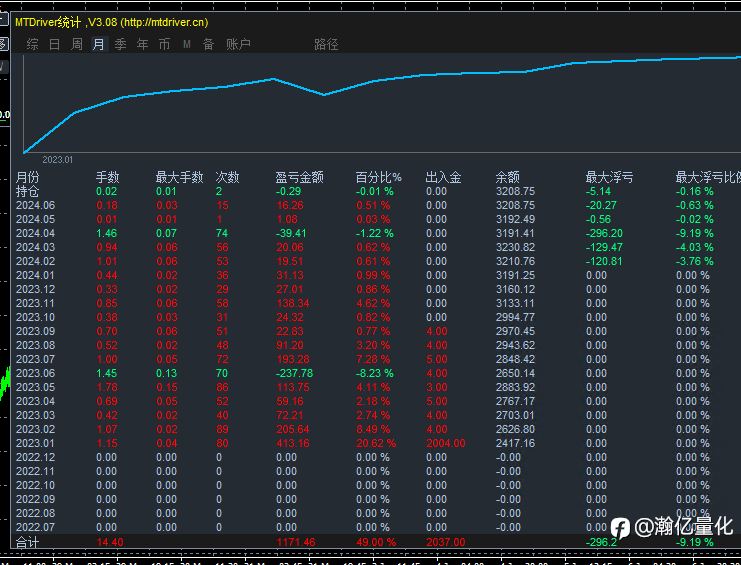
Task: Click the 月份 column header
Action: 27,177
